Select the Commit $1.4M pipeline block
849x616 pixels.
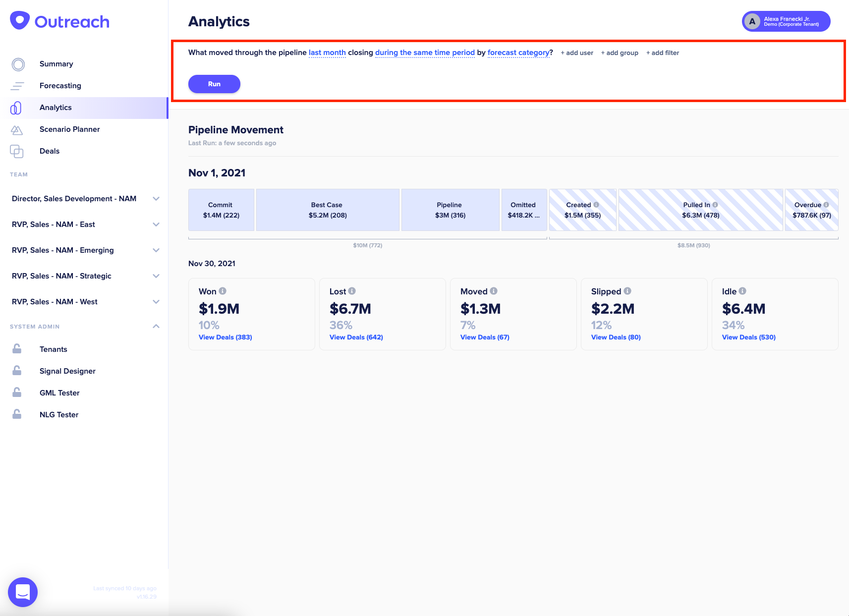(x=221, y=210)
